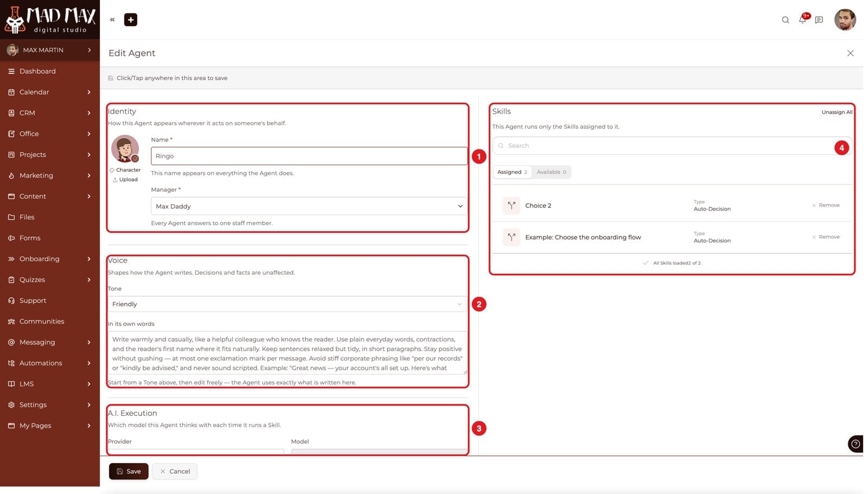Image resolution: width=868 pixels, height=494 pixels.
Task: Close the Edit Agent panel
Action: pyautogui.click(x=850, y=53)
